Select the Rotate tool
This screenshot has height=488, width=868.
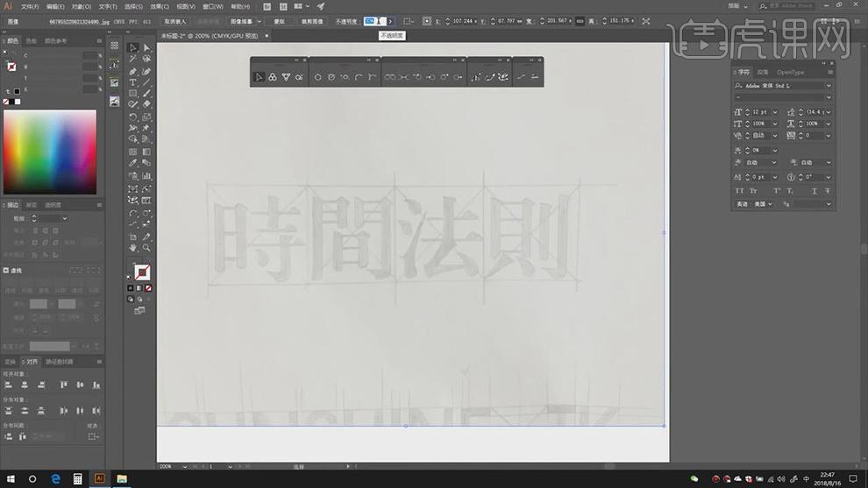(133, 117)
